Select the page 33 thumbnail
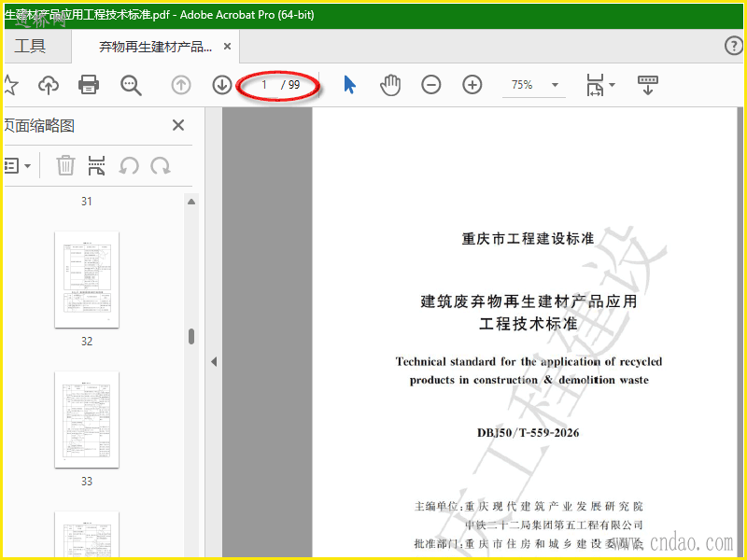The width and height of the screenshot is (747, 560). click(x=87, y=419)
